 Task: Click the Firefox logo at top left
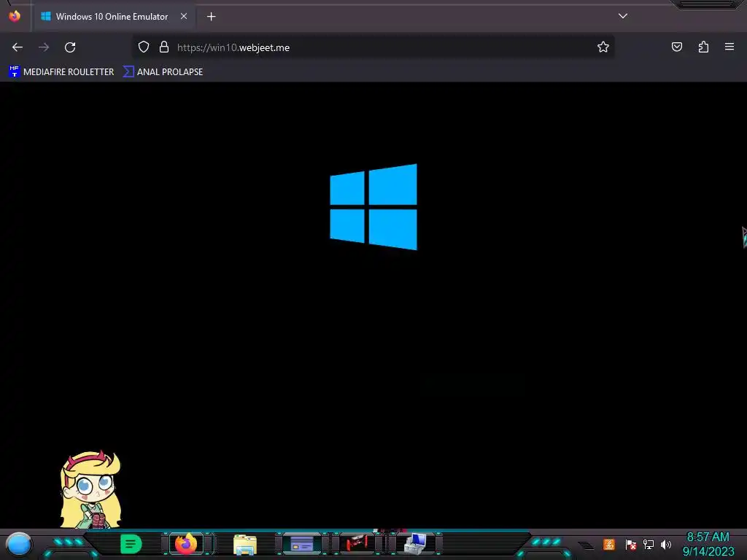tap(15, 16)
